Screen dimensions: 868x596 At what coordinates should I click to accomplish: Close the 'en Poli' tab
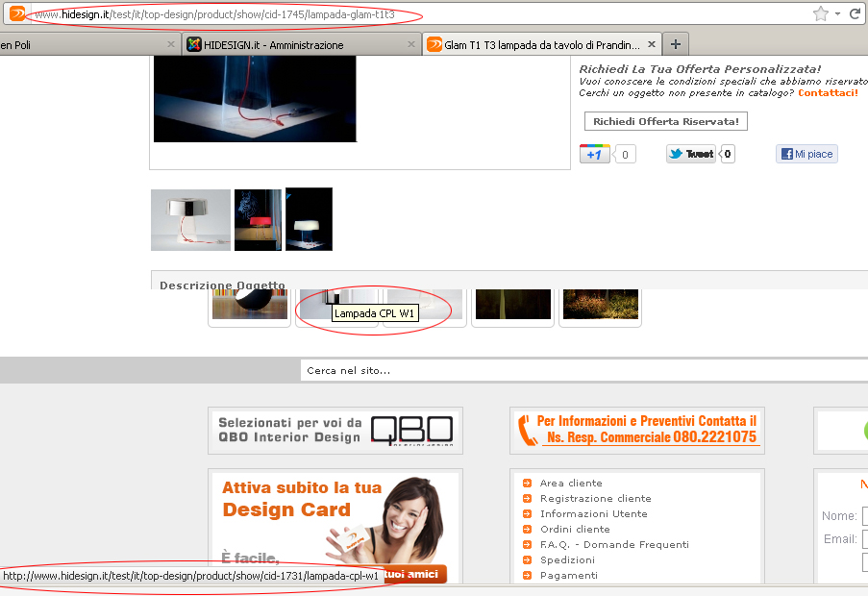tap(171, 44)
